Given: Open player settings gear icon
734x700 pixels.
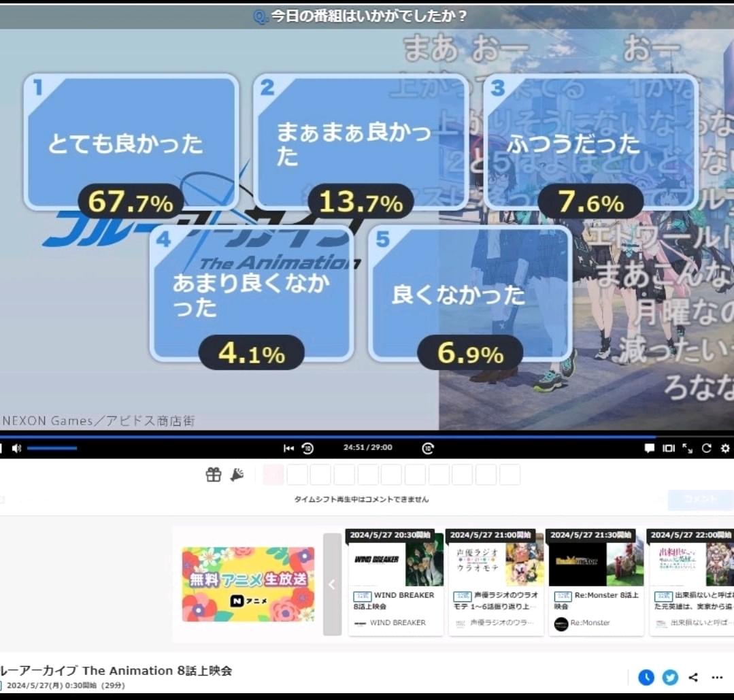Looking at the screenshot, I should (x=725, y=448).
